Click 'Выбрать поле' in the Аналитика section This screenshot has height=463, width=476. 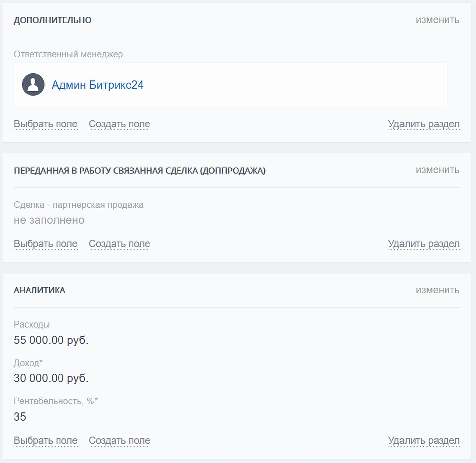pos(46,441)
